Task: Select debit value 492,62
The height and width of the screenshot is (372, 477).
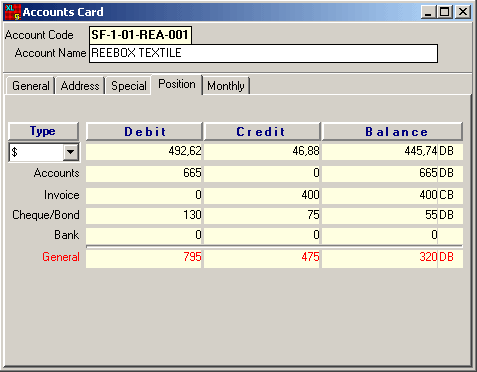Action: (x=144, y=152)
